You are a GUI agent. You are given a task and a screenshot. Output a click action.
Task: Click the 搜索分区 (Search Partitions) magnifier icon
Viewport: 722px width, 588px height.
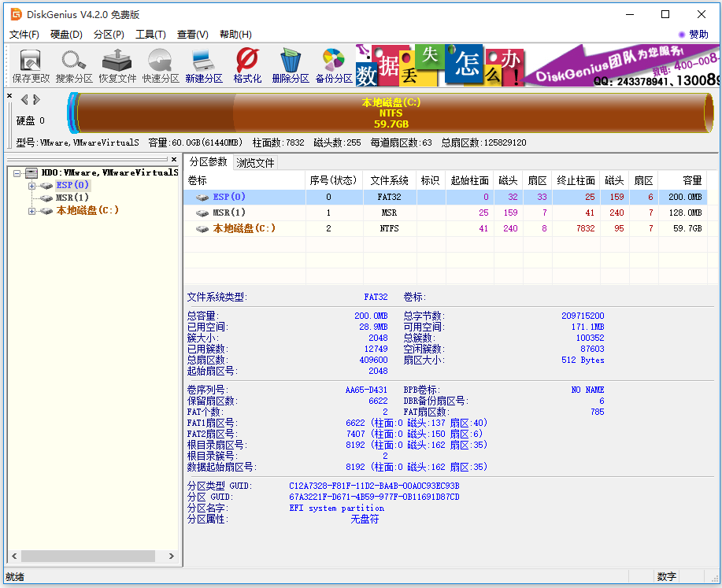[x=74, y=65]
